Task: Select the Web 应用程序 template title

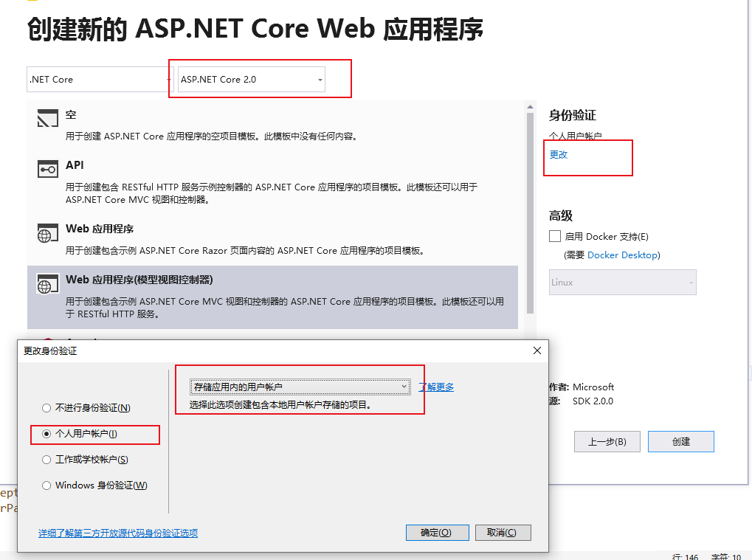Action: (x=100, y=229)
